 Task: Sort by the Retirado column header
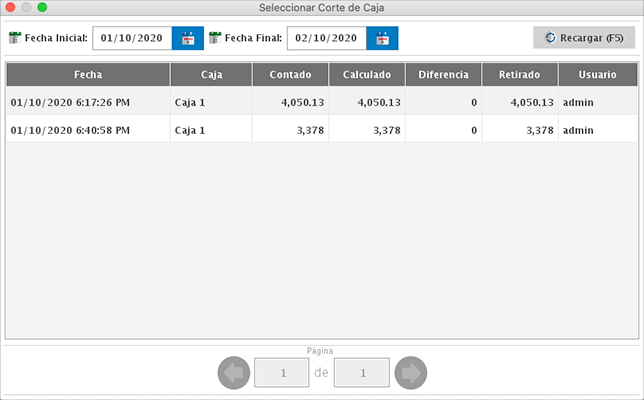(520, 75)
